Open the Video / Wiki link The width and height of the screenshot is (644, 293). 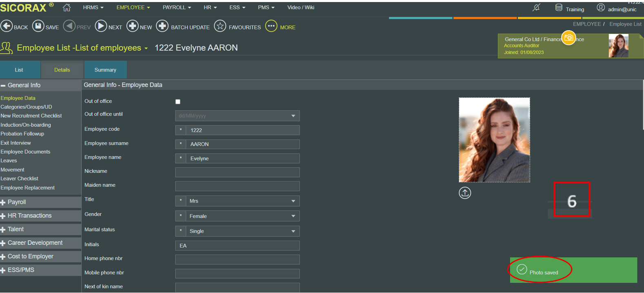(300, 7)
